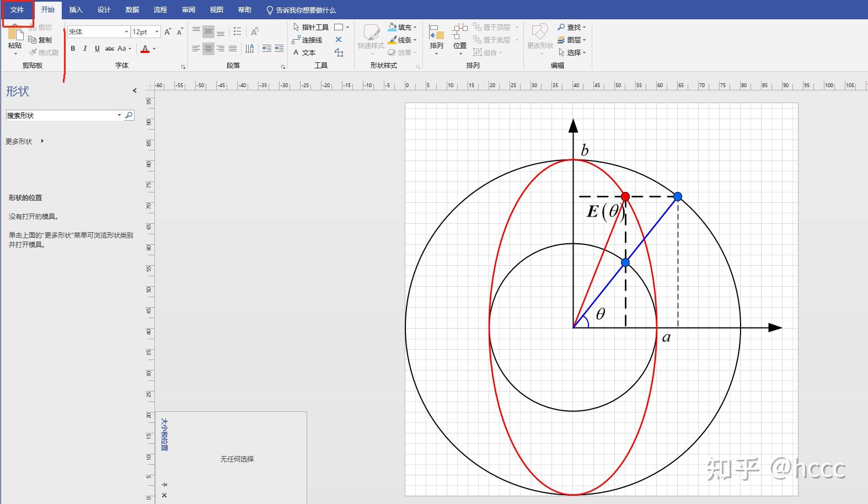Switch to the Design (设计) tab
The width and height of the screenshot is (868, 504).
coord(104,10)
